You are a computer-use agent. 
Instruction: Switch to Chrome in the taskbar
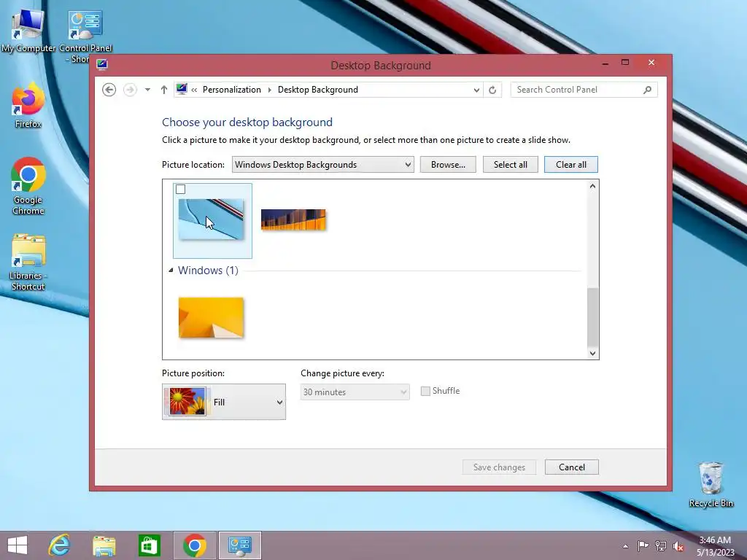click(x=194, y=545)
